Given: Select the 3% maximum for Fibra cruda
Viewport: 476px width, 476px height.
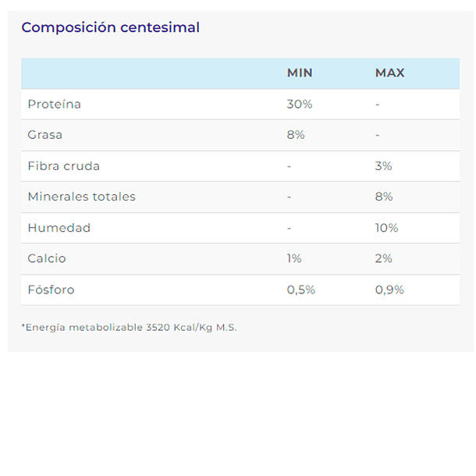Looking at the screenshot, I should click(383, 166).
